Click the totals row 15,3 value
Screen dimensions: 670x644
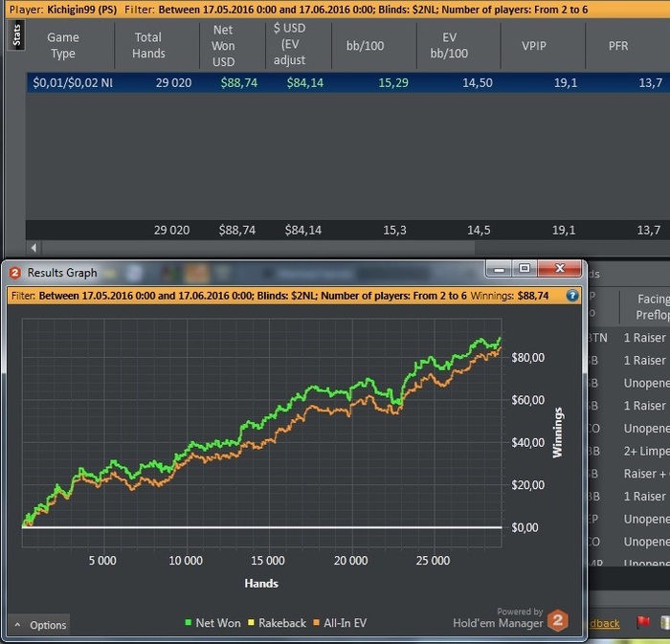coord(394,231)
